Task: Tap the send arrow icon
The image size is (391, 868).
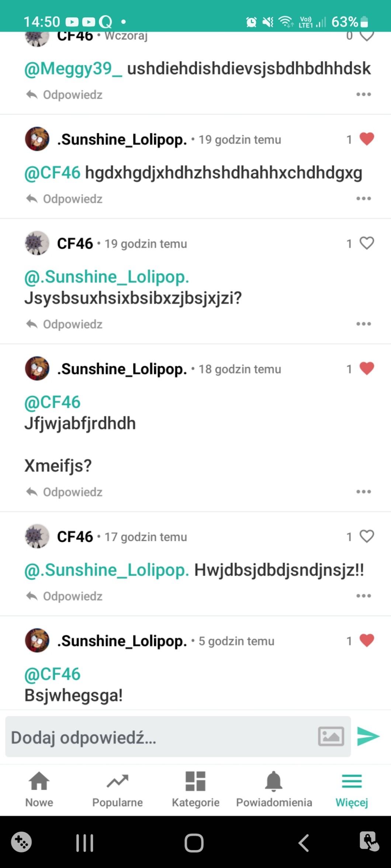Action: coord(368,736)
